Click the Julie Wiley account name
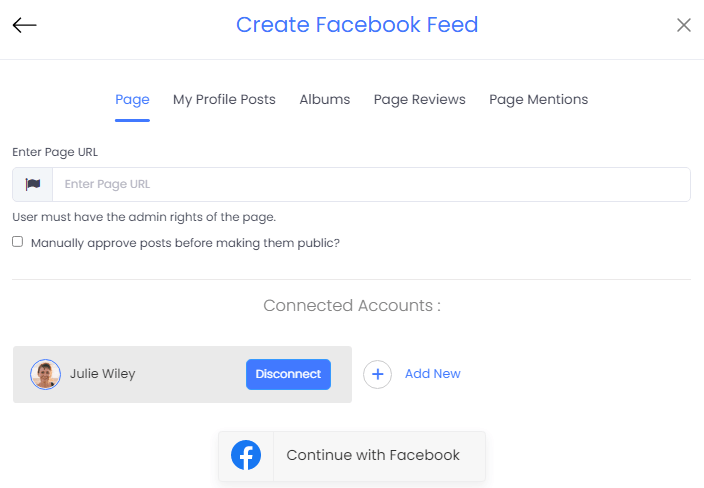This screenshot has height=488, width=704. [102, 374]
